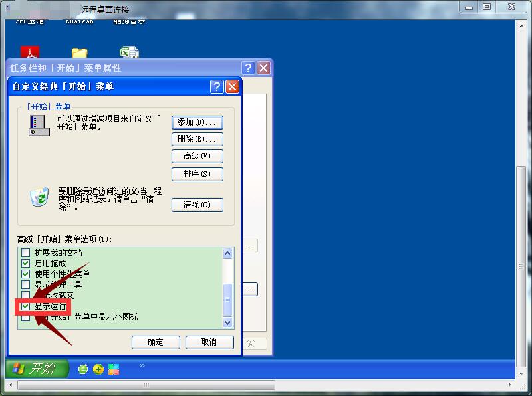Launch the green Excel-style desktop icon
532x396 pixels.
point(129,52)
